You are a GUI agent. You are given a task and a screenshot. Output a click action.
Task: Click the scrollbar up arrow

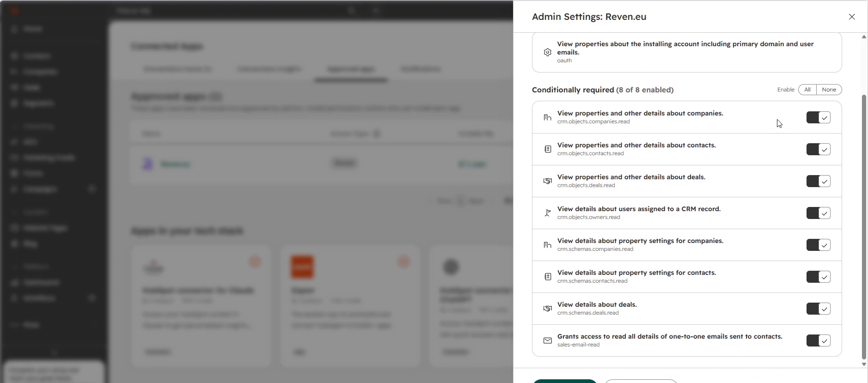pos(864,37)
